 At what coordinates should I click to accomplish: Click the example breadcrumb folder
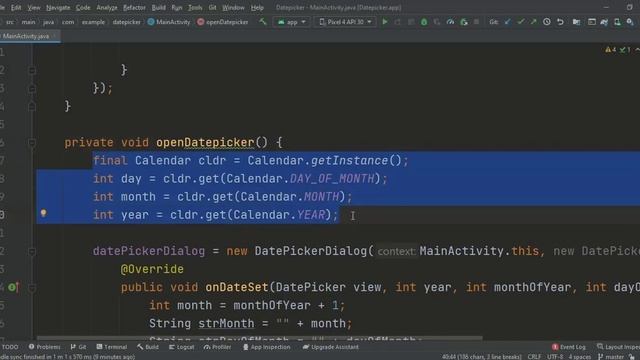[x=93, y=22]
